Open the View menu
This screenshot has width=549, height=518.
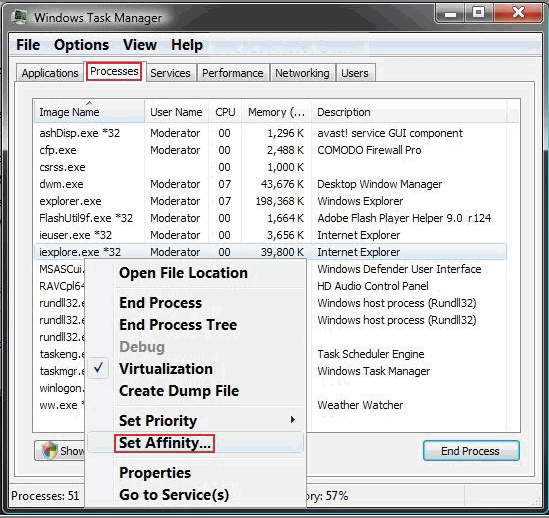tap(140, 45)
